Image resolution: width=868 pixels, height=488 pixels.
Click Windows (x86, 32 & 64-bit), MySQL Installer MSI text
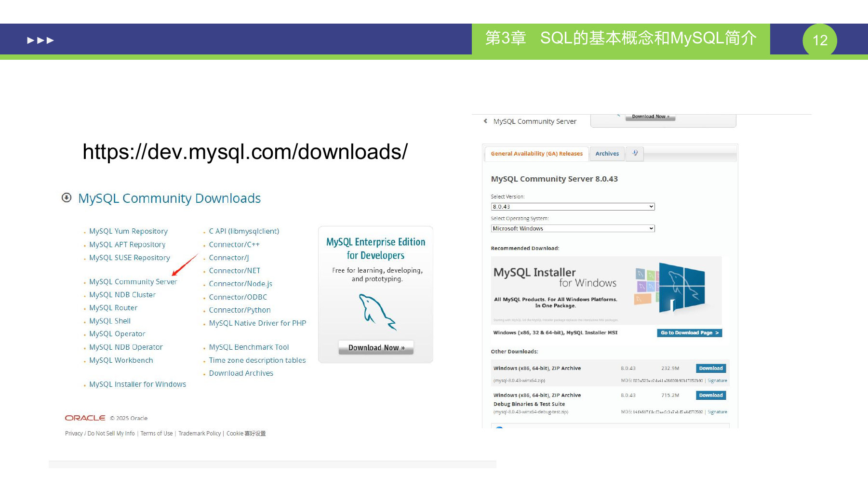click(x=555, y=333)
